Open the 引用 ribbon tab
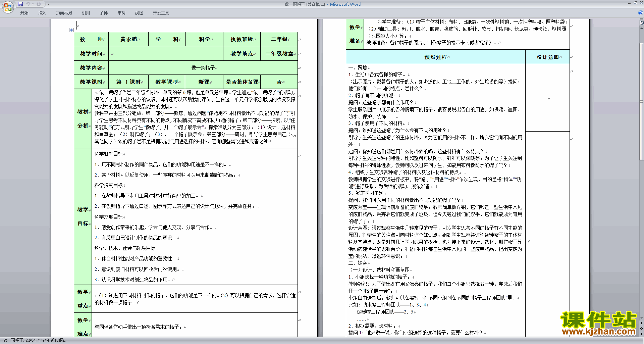Image resolution: width=644 pixels, height=344 pixels. tap(86, 13)
